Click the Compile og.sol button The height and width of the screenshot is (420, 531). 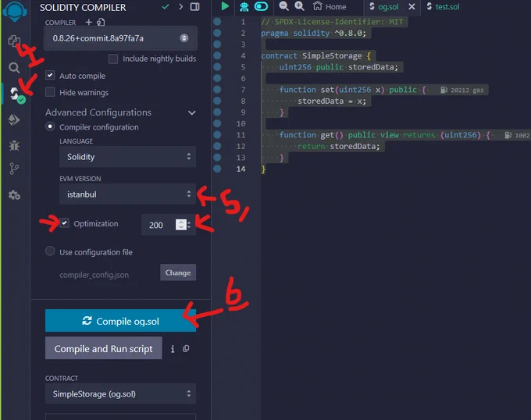(120, 321)
